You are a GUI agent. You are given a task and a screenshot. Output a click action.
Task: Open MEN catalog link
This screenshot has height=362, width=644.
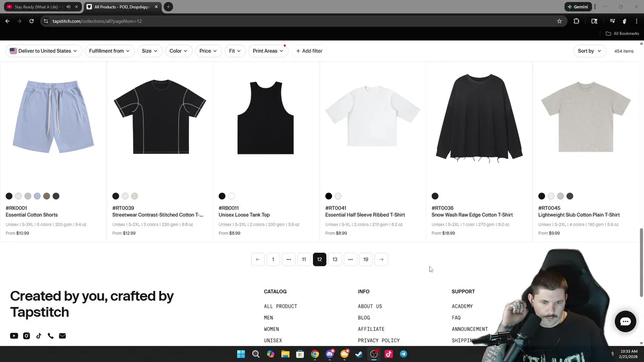tap(268, 318)
